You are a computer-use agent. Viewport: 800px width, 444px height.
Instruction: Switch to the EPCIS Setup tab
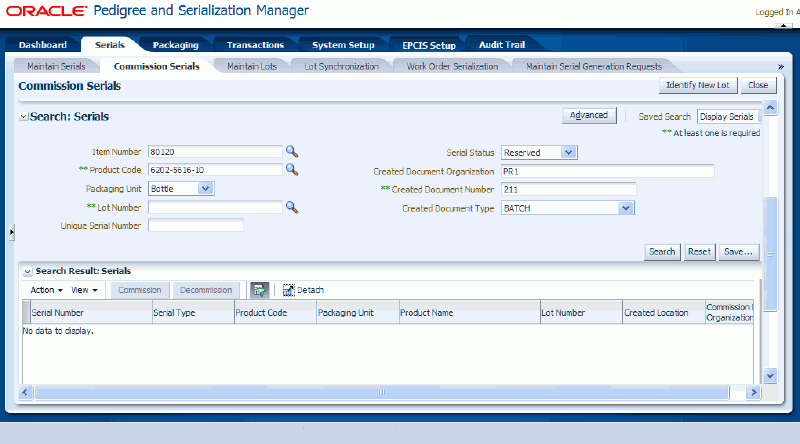[429, 45]
